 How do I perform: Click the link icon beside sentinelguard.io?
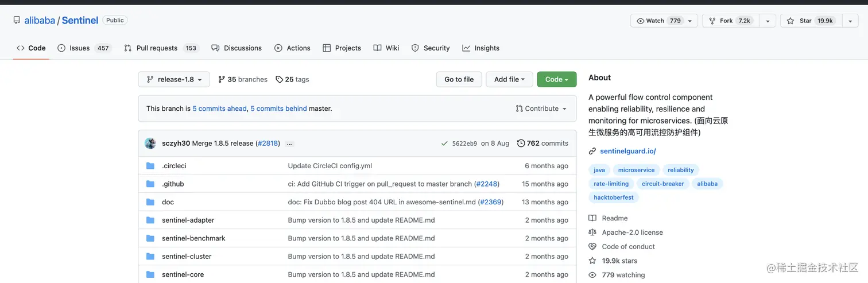click(592, 152)
